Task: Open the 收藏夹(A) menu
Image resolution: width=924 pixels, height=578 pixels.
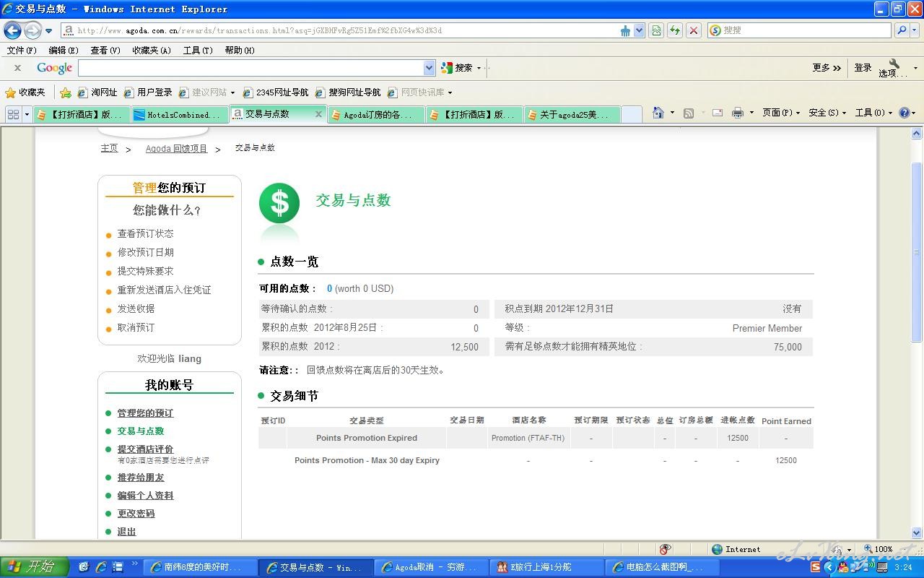Action: tap(152, 51)
